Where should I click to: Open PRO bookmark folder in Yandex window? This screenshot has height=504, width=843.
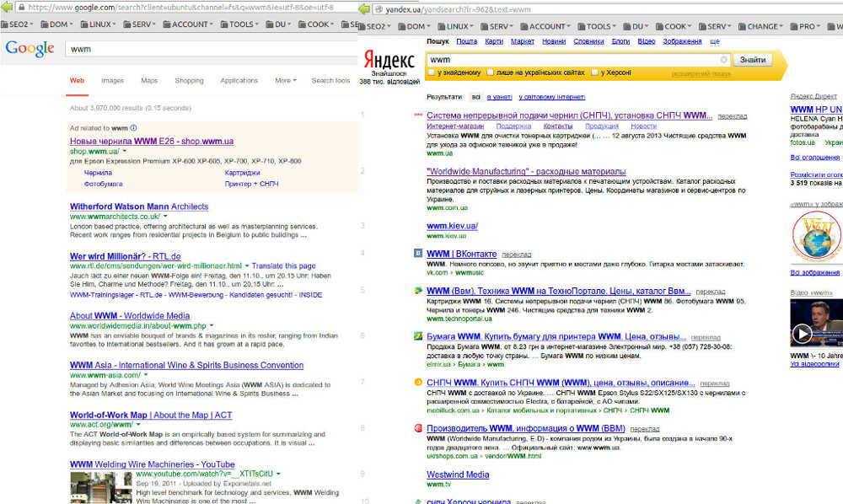[805, 26]
